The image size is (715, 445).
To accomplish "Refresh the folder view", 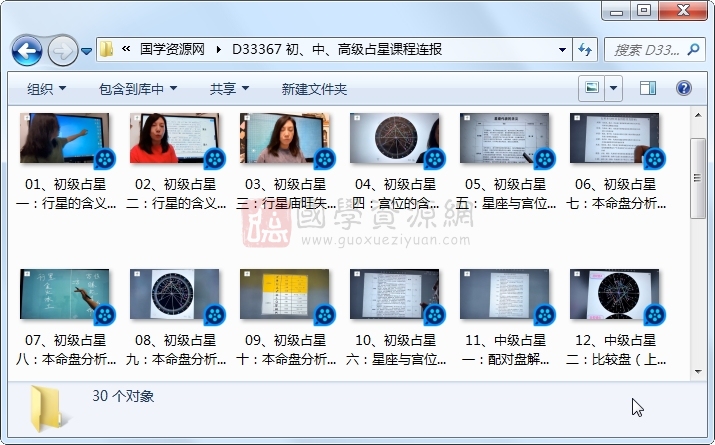I will 585,50.
